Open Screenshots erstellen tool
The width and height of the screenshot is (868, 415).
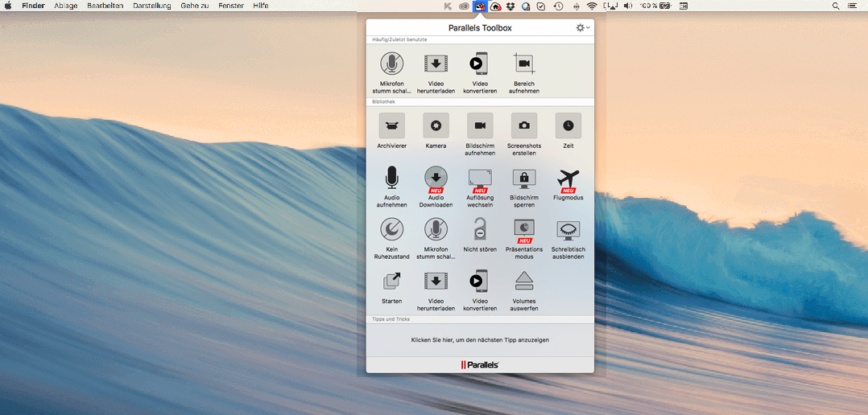[x=524, y=126]
